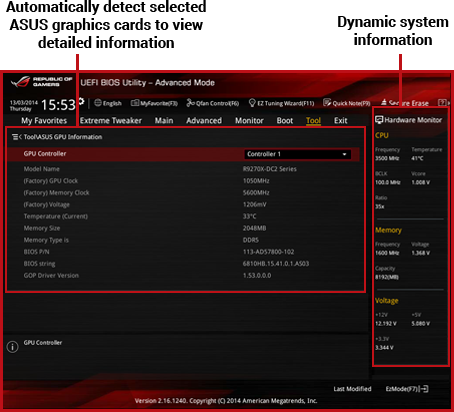Image resolution: width=454 pixels, height=412 pixels.
Task: Select the Exit tab
Action: [x=341, y=120]
